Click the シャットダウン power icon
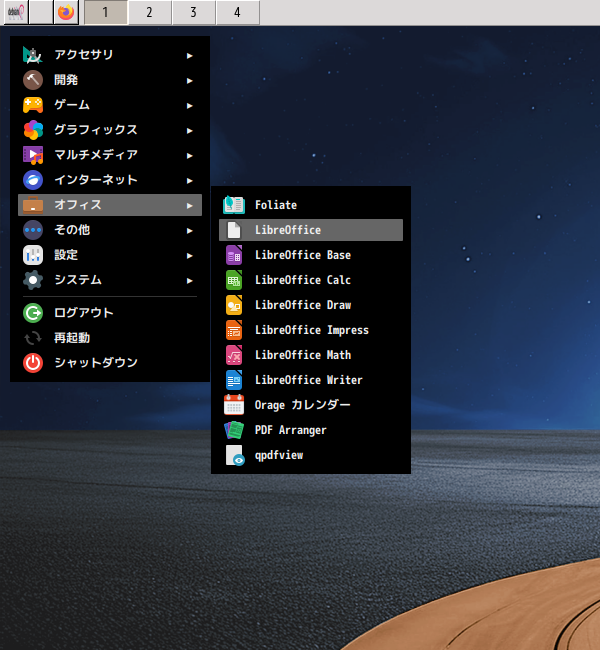 point(33,363)
